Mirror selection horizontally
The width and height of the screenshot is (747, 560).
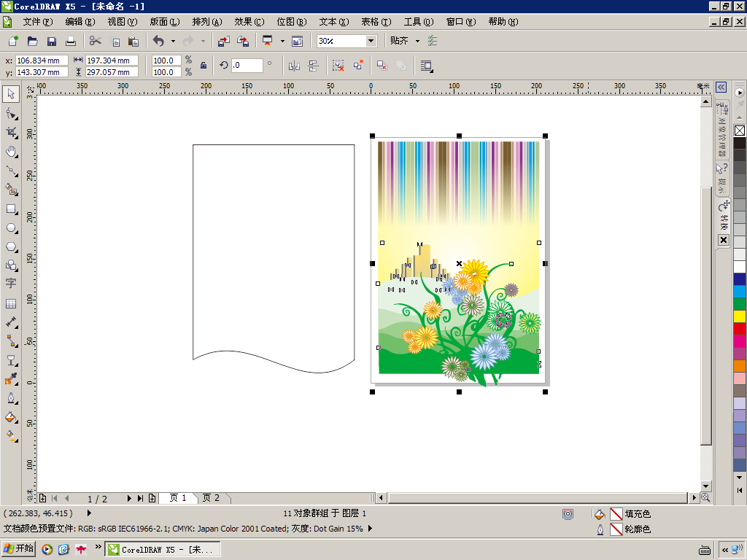pos(294,66)
